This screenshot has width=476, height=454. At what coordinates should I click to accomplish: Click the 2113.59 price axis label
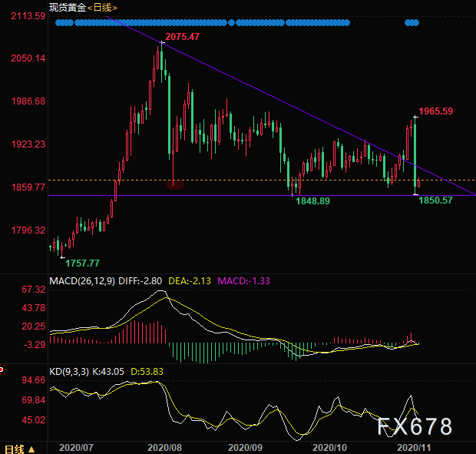pyautogui.click(x=28, y=16)
